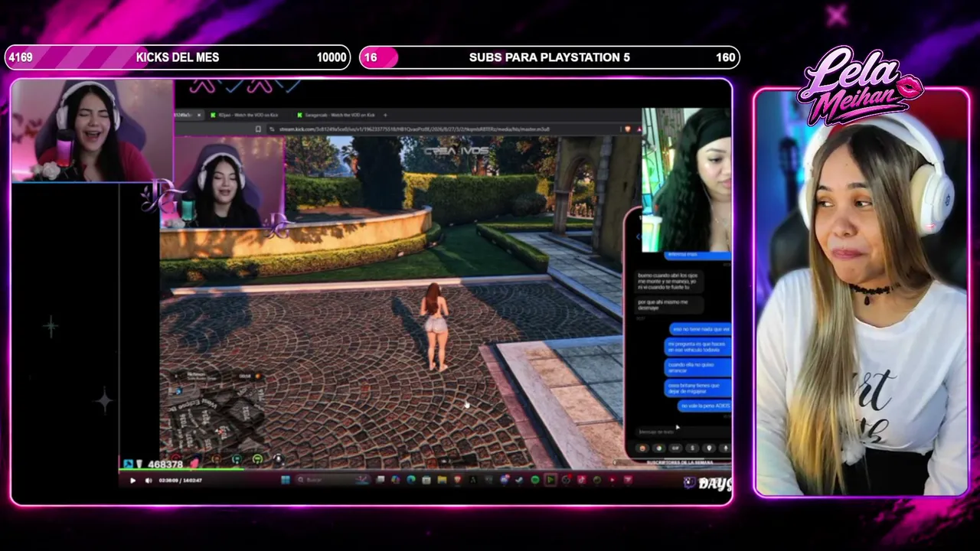
Task: Tap the location pin icon in chat
Action: (x=710, y=448)
